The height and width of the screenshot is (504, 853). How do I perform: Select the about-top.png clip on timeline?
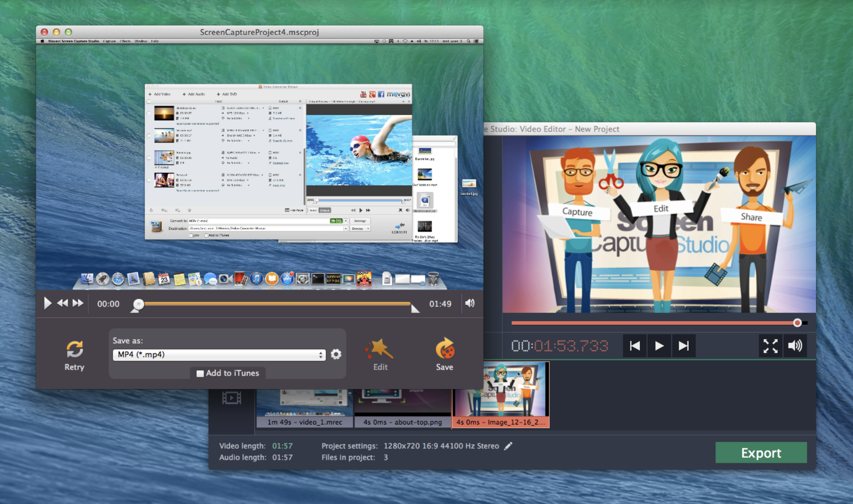403,408
